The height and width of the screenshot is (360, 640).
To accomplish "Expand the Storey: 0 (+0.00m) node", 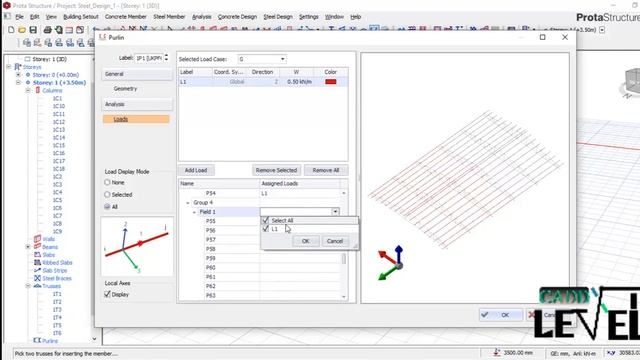I will (x=18, y=75).
